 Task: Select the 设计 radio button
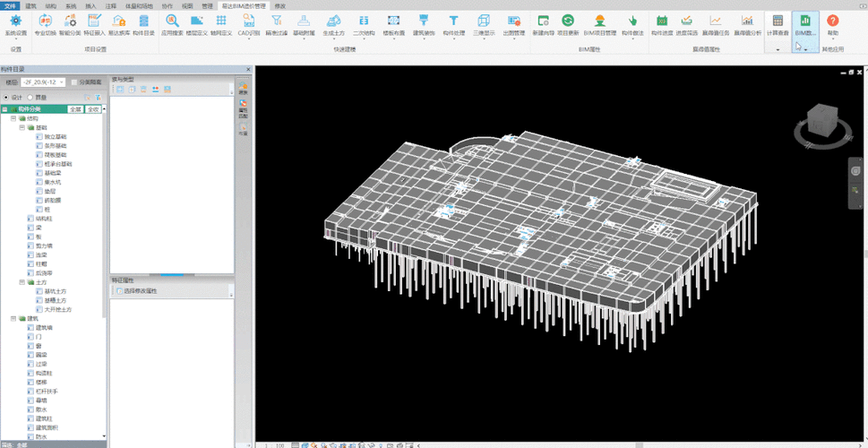6,97
